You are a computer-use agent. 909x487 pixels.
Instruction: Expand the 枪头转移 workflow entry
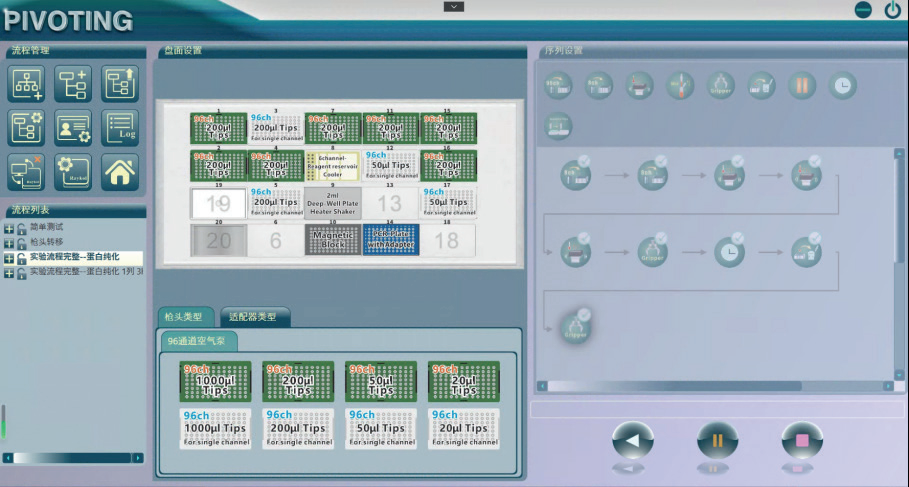tap(9, 242)
